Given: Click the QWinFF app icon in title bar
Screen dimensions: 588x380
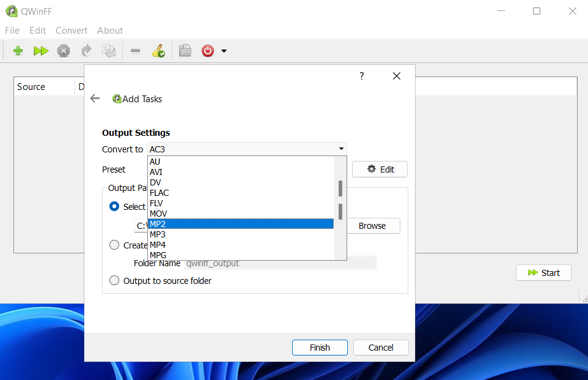Looking at the screenshot, I should (12, 11).
